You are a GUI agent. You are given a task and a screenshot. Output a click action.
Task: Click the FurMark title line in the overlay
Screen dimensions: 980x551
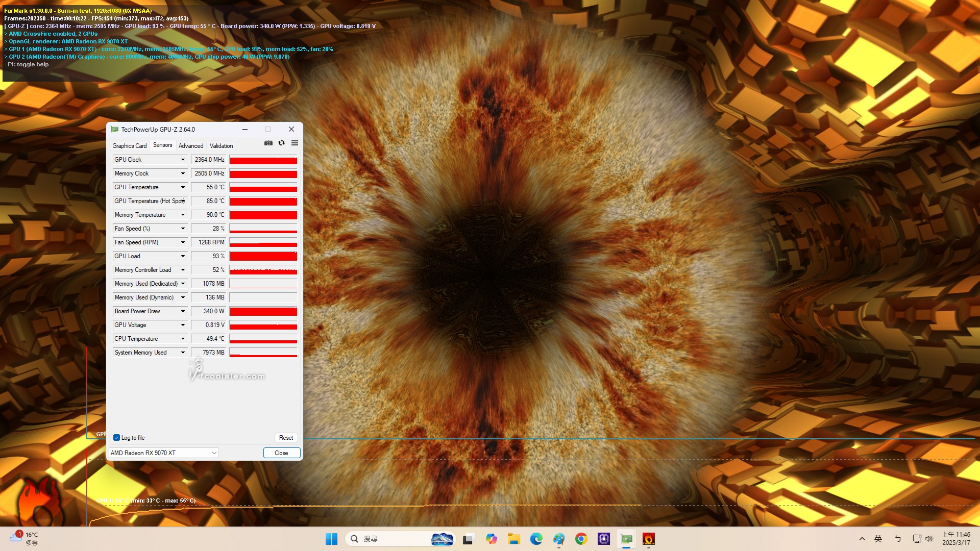tap(78, 11)
